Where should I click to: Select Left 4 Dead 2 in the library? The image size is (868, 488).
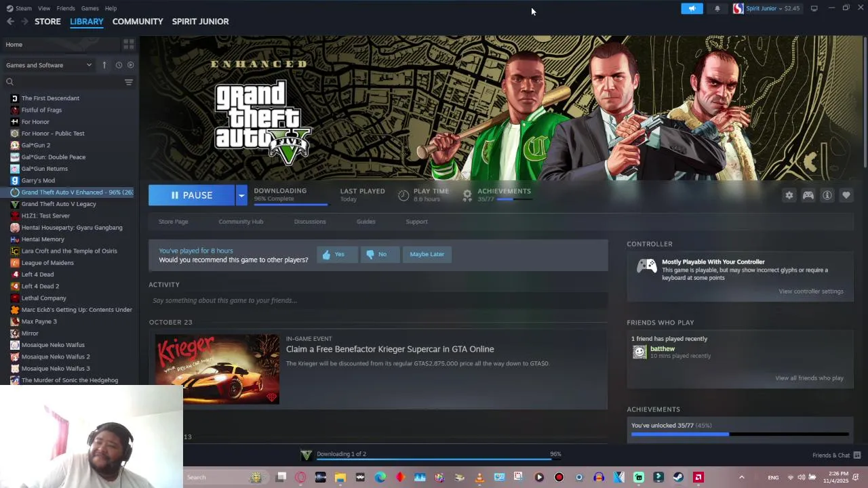(x=40, y=286)
